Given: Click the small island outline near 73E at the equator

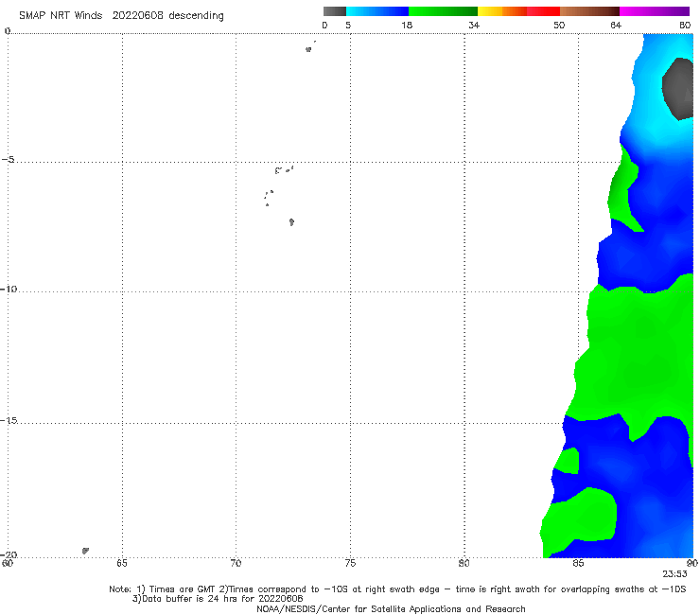Looking at the screenshot, I should click(308, 49).
